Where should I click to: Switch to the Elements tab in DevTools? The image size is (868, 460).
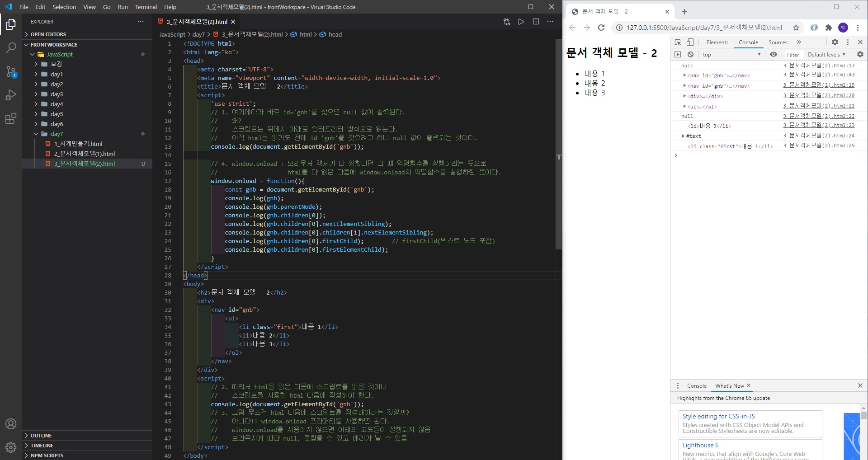[717, 42]
